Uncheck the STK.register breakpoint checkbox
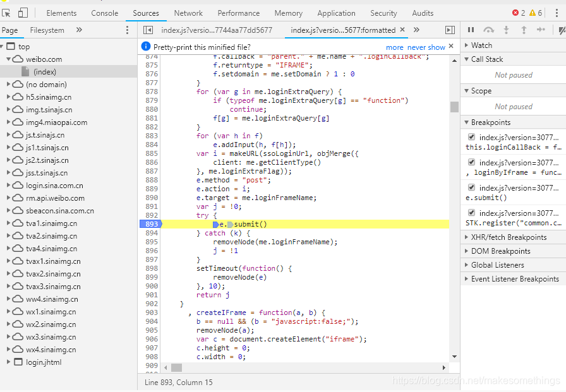Viewport: 566px width, 392px height. pos(471,212)
